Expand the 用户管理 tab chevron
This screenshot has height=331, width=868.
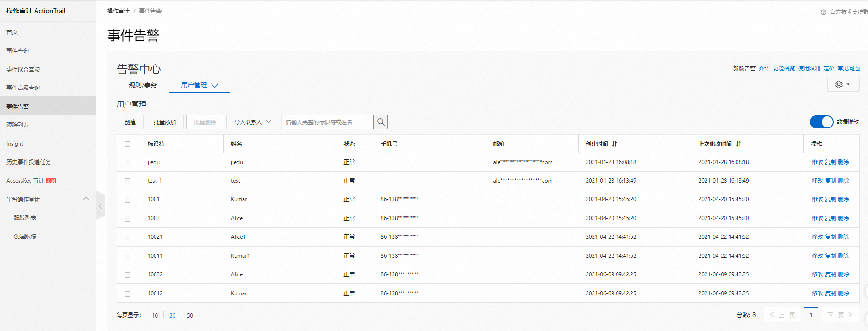[214, 85]
